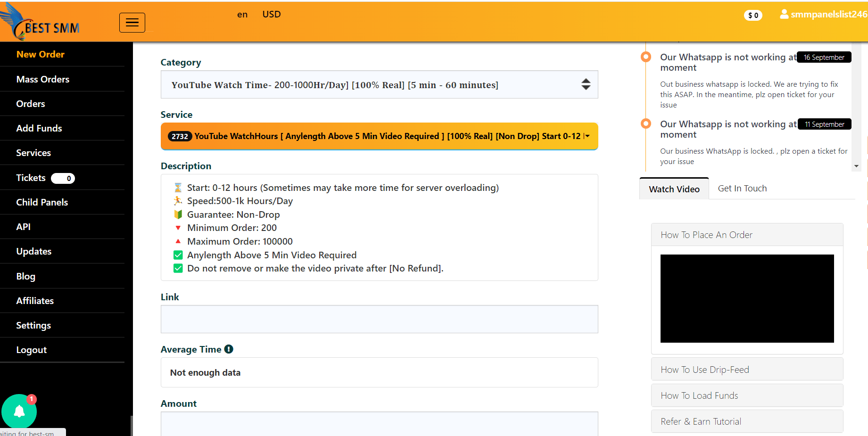Open Add Funds in sidebar

(39, 128)
